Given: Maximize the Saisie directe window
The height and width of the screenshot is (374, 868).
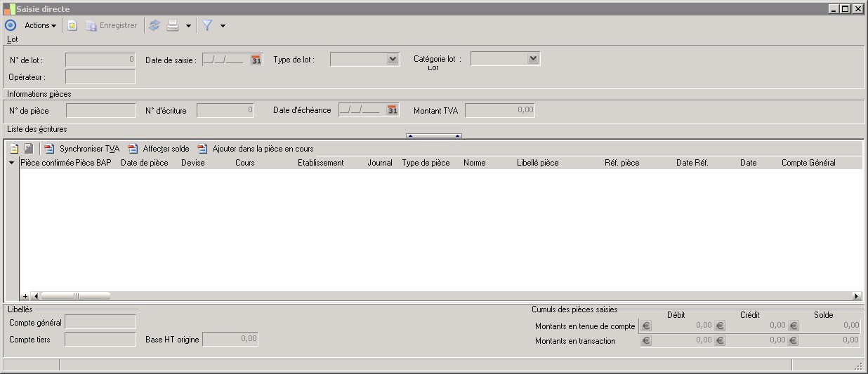Looking at the screenshot, I should coord(846,9).
